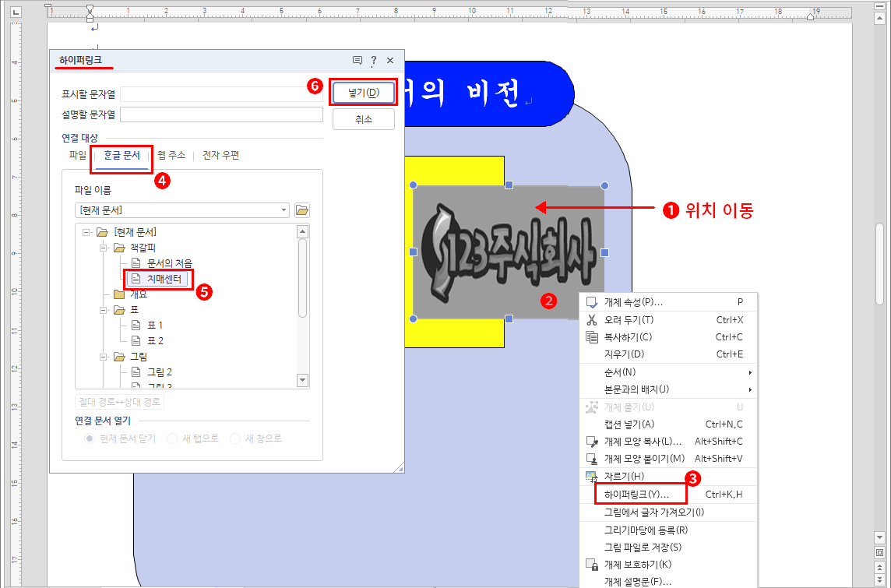Click the tree list scroll-up arrow
The height and width of the screenshot is (588, 891).
point(302,231)
